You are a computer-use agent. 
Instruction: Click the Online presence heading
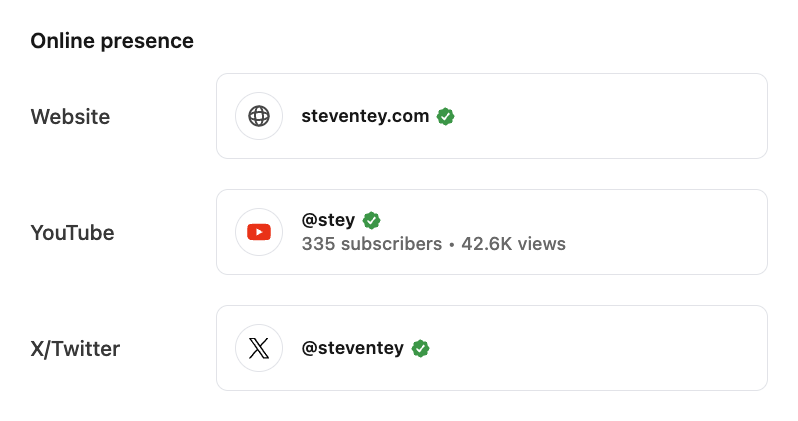coord(112,41)
